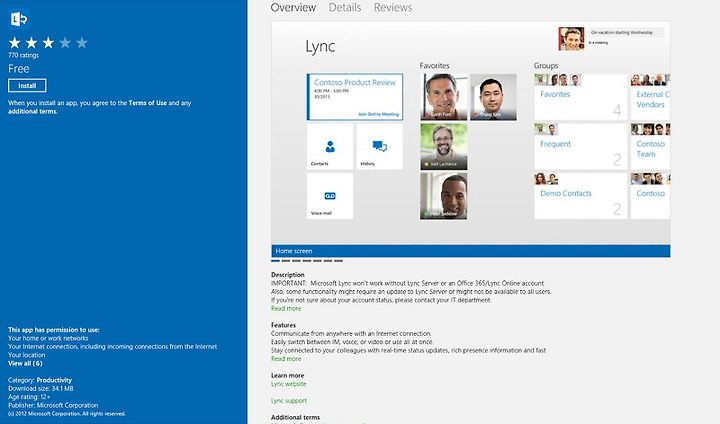Click Publisher: Microsoft Corporation text
The image size is (720, 424).
coord(53,405)
